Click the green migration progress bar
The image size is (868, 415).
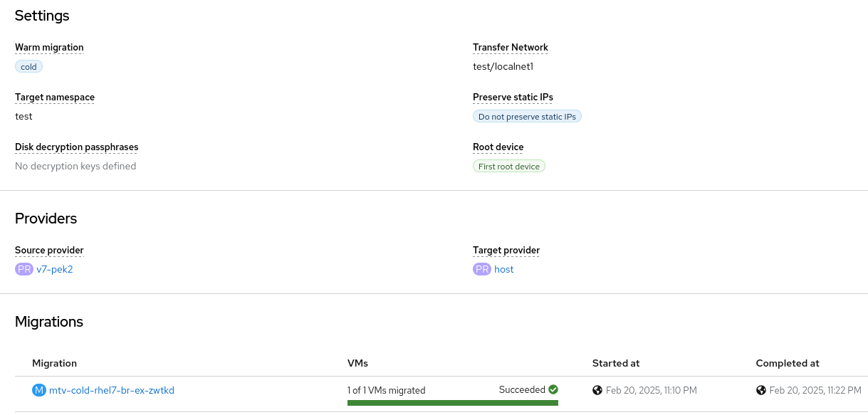452,403
